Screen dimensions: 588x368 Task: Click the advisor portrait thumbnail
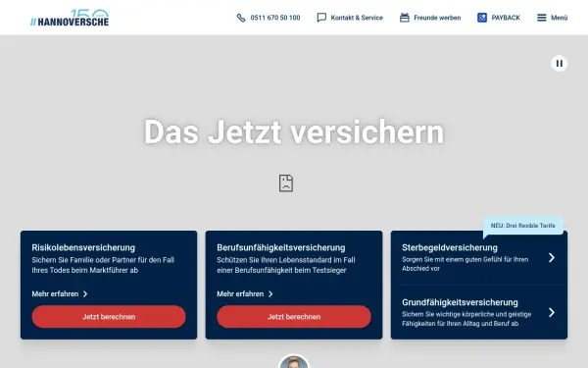point(294,361)
